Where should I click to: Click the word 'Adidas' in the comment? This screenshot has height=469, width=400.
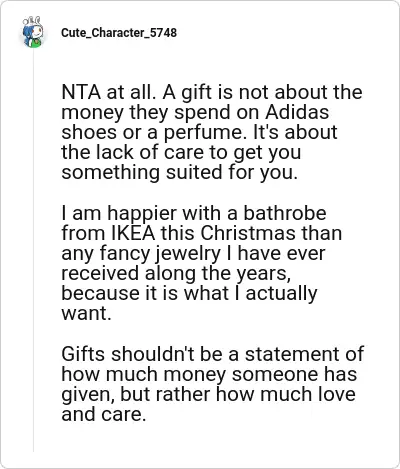pyautogui.click(x=297, y=112)
